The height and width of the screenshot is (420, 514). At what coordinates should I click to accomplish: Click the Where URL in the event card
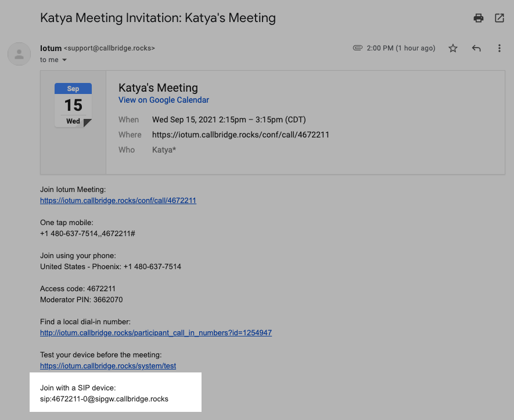[x=240, y=135]
